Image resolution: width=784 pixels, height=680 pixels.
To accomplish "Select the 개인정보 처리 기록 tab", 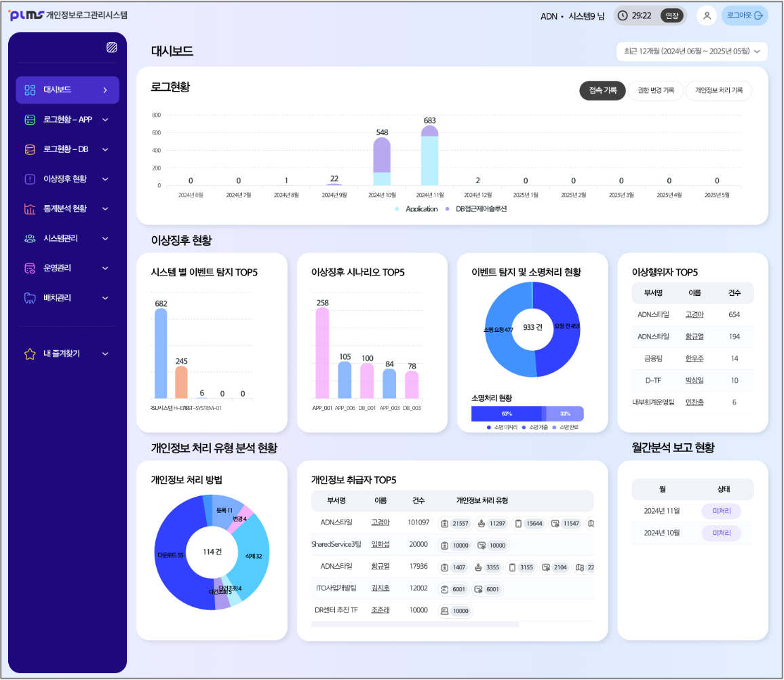I will 718,90.
